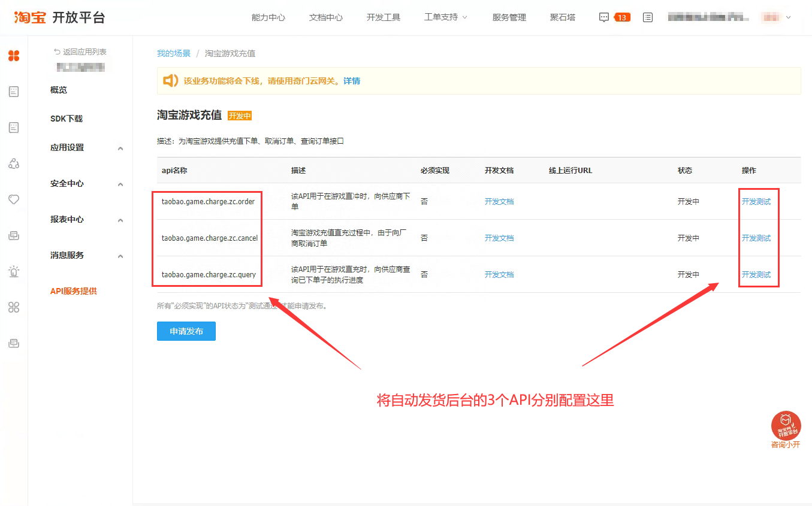Open 开发文档 for taobao.game.charge.zc.query
The height and width of the screenshot is (506, 812).
click(x=499, y=275)
